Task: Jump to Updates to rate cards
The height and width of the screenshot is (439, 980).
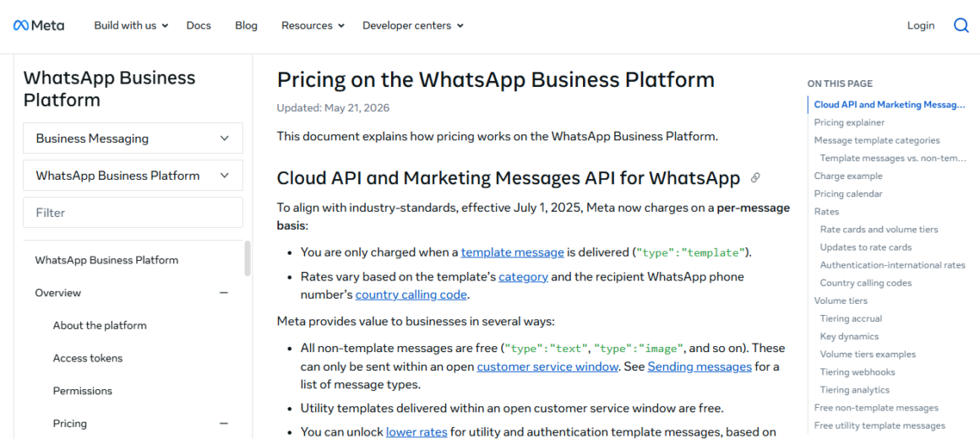Action: point(866,247)
